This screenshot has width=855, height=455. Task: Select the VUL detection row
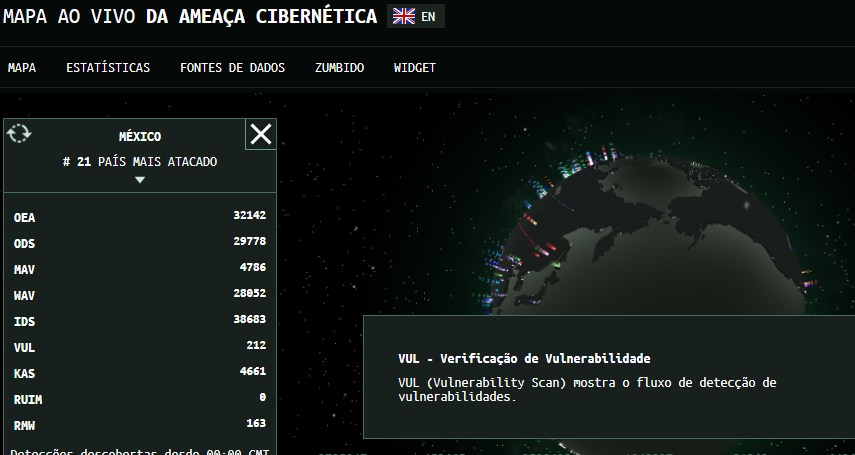140,346
